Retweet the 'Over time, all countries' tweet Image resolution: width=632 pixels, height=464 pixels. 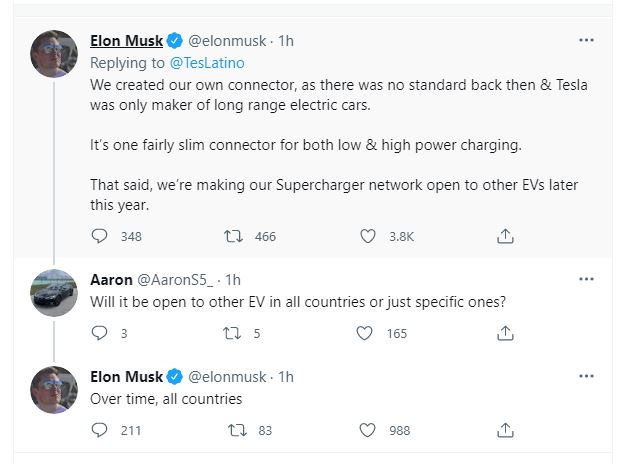[239, 431]
